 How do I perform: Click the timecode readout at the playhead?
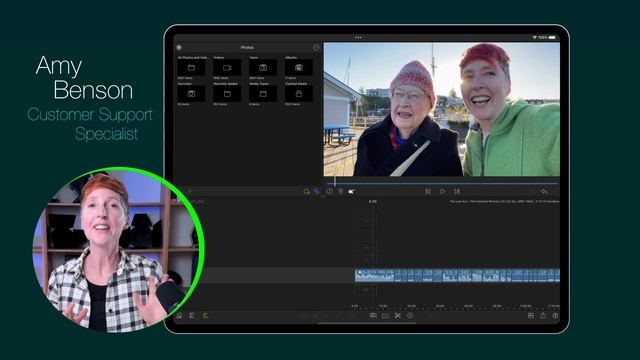[x=373, y=202]
